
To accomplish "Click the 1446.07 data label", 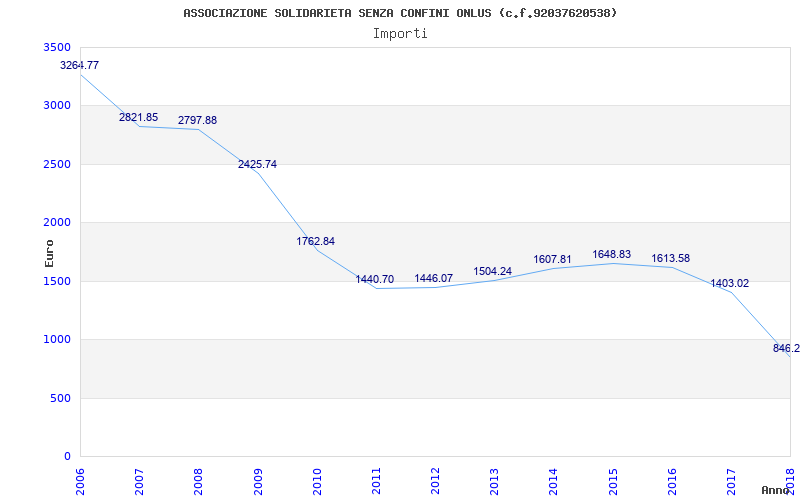I will pyautogui.click(x=434, y=278).
